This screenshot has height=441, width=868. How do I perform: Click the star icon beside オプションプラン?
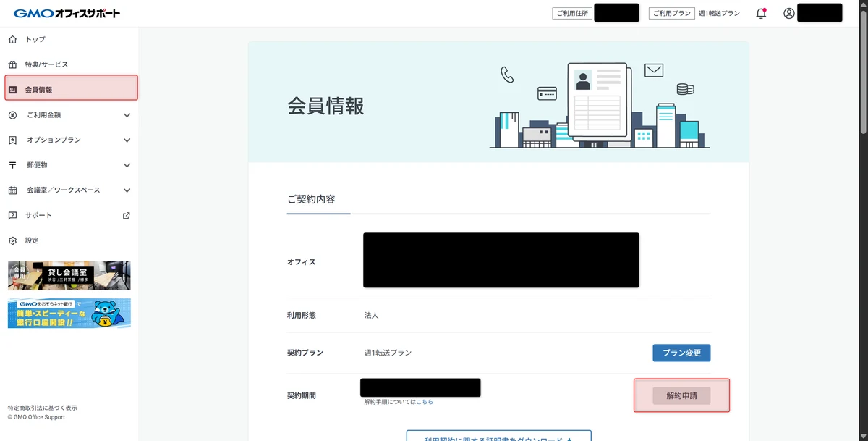(x=12, y=140)
